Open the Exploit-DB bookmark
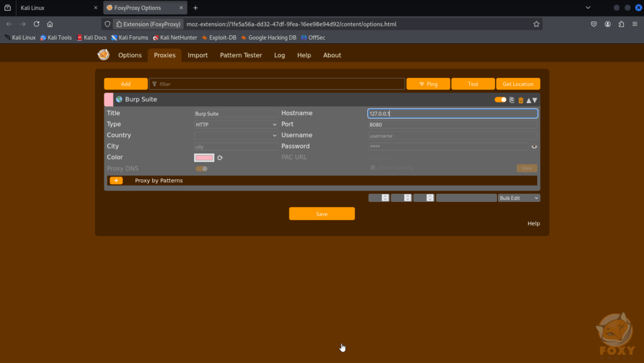This screenshot has height=363, width=644. point(219,37)
